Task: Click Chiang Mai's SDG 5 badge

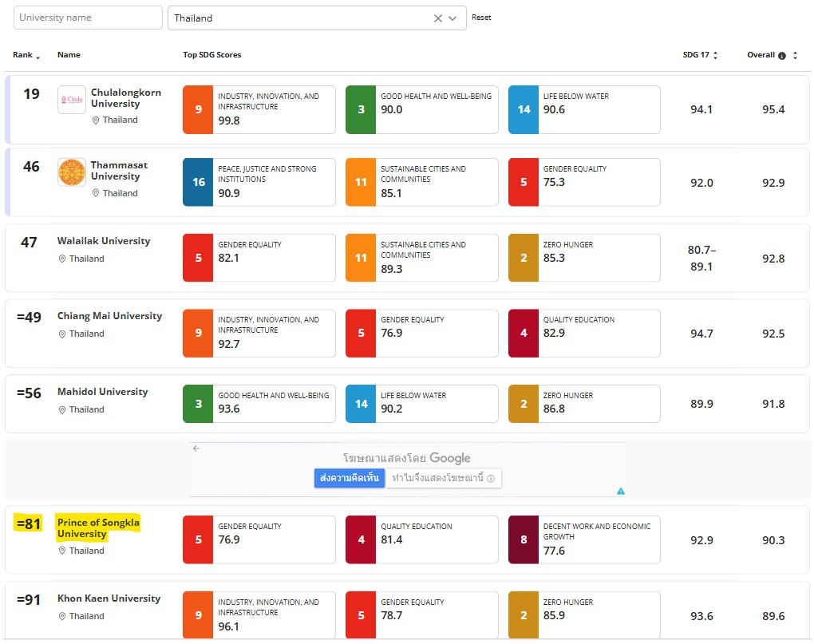Action: point(361,333)
